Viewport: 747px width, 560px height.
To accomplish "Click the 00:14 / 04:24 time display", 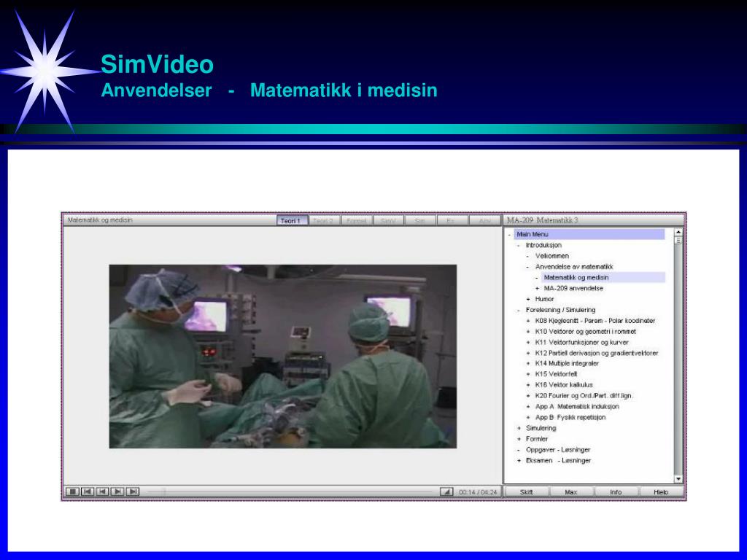I will coord(478,492).
